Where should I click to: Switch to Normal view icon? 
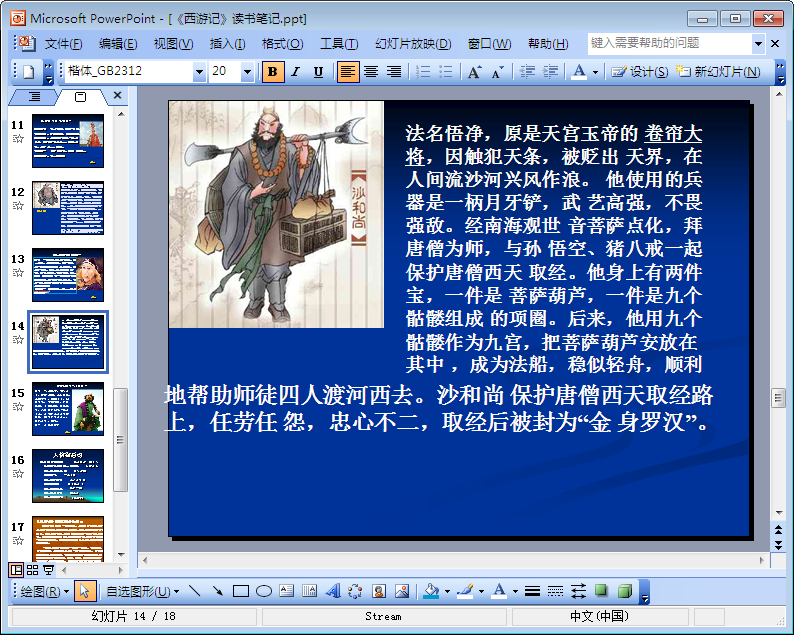(16, 570)
